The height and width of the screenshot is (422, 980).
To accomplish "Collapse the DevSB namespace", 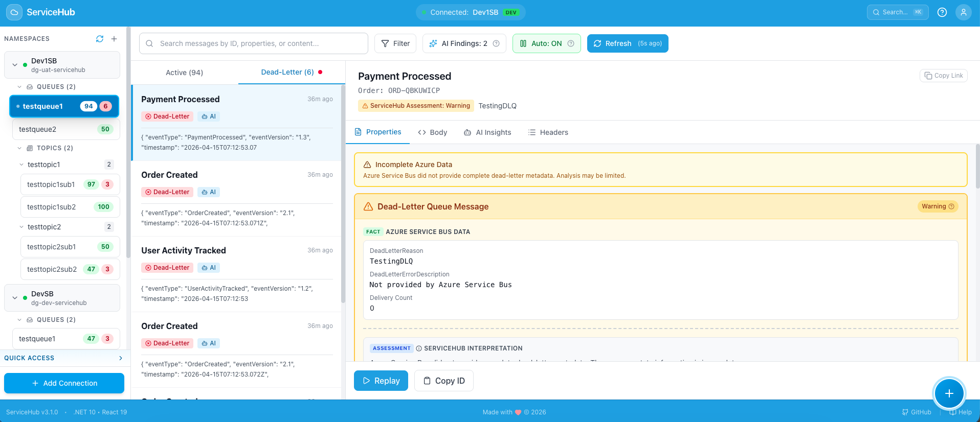I will point(15,298).
